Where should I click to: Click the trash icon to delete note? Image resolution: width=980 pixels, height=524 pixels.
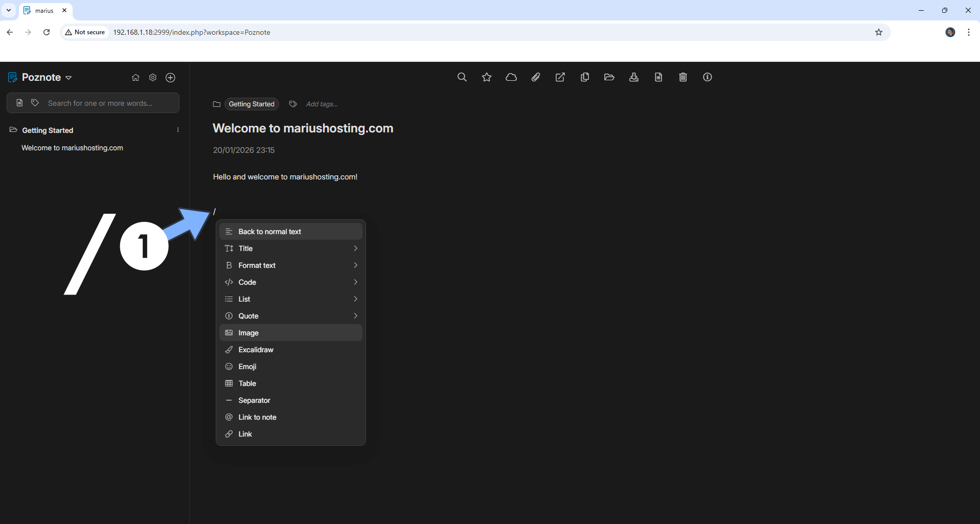[682, 77]
